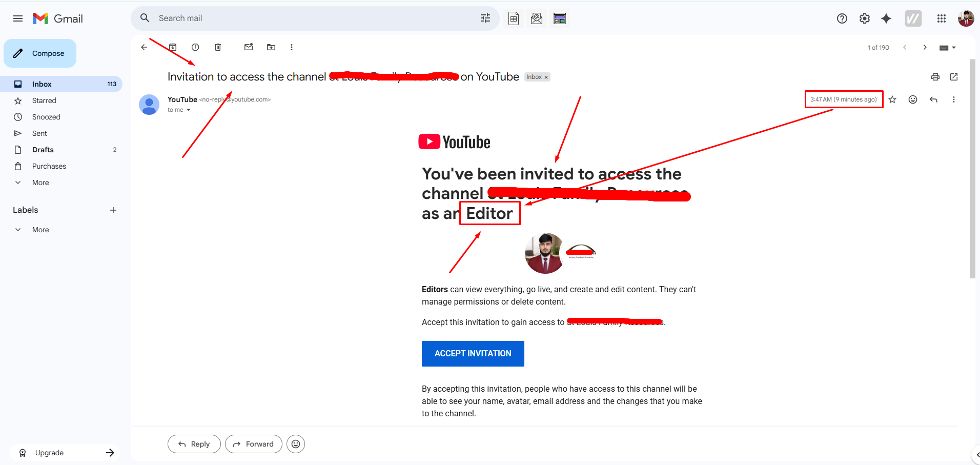Click the ACCEPT INVITATION button
The height and width of the screenshot is (465, 980).
473,354
